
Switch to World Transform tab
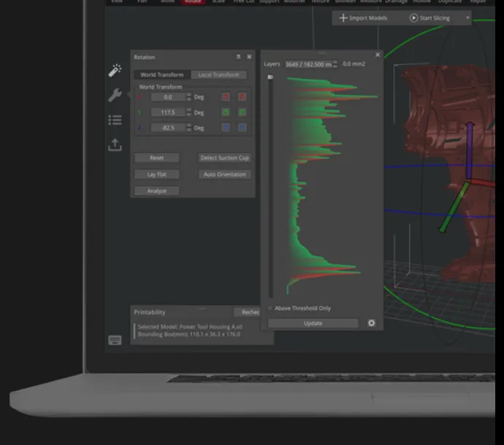(x=162, y=75)
